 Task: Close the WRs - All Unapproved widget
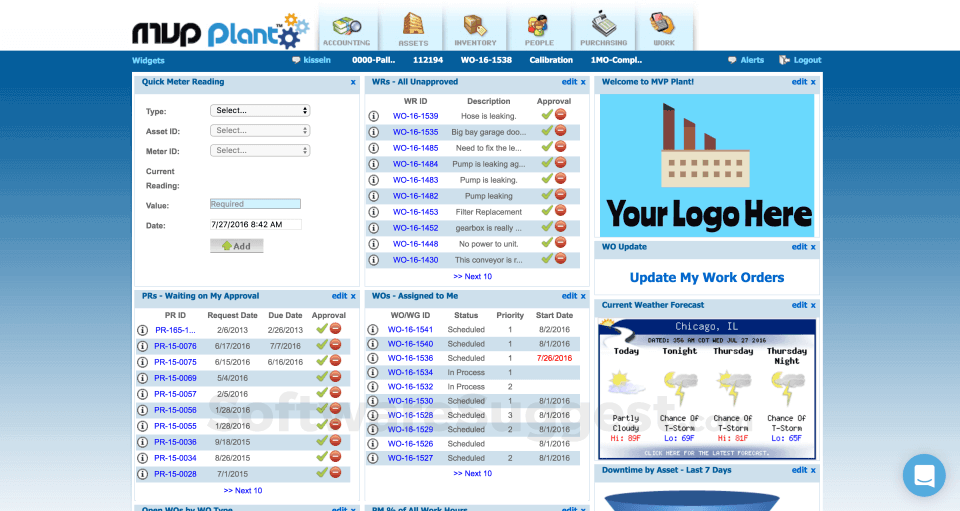point(583,82)
